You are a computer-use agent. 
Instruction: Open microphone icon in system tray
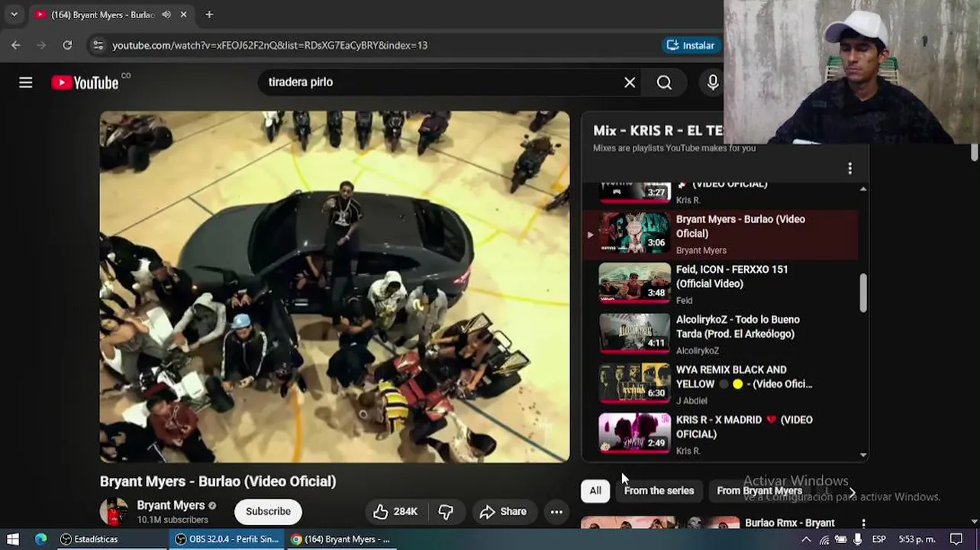[x=858, y=539]
